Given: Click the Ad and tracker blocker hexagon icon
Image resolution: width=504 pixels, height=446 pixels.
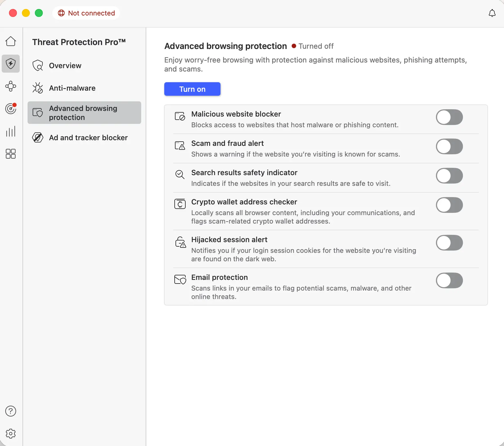Looking at the screenshot, I should 37,138.
